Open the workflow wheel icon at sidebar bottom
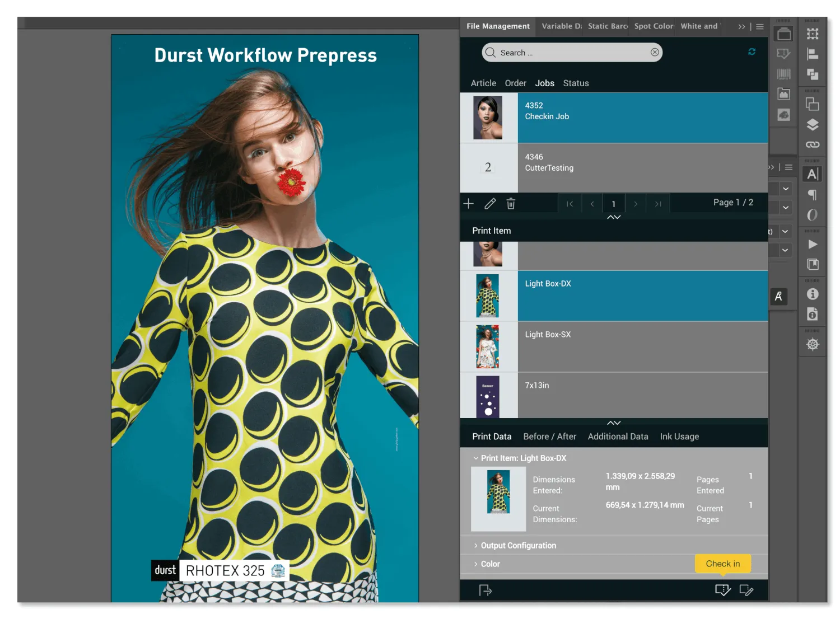Screen dimensions: 840x619 812,344
